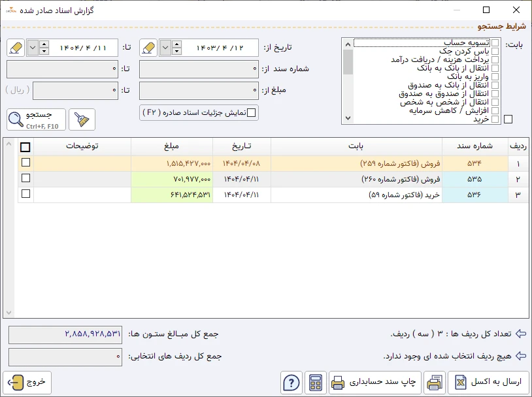Select the checkbox for row فروش فاکتور 259
The height and width of the screenshot is (397, 532).
pos(26,163)
